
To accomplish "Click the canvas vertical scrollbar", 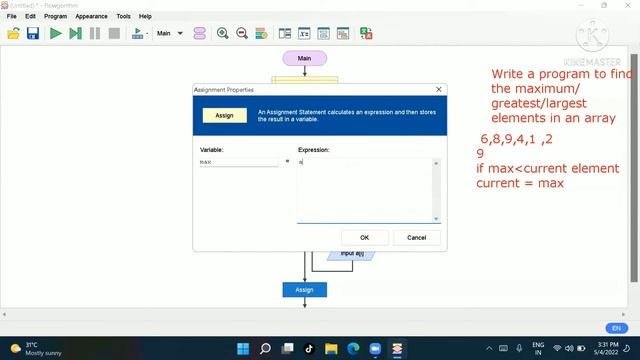I will click(x=634, y=167).
